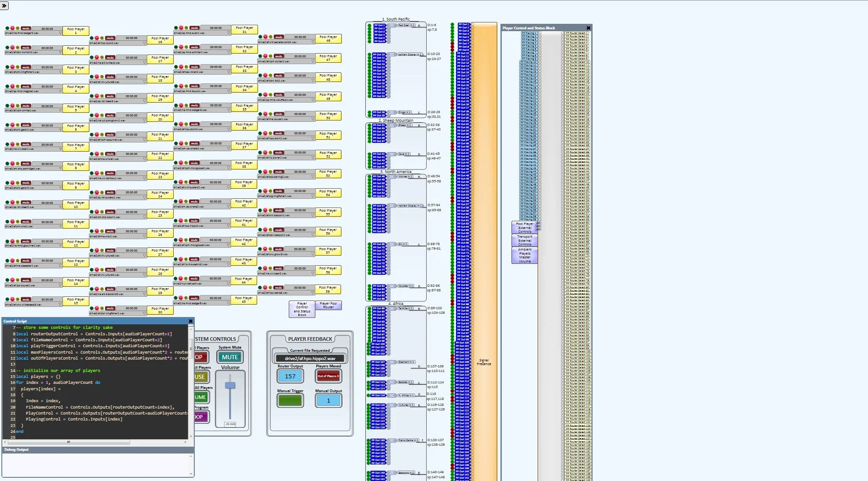Image resolution: width=868 pixels, height=481 pixels.
Task: Open the file dropdown for Pool Player 48
Action: coord(313,80)
